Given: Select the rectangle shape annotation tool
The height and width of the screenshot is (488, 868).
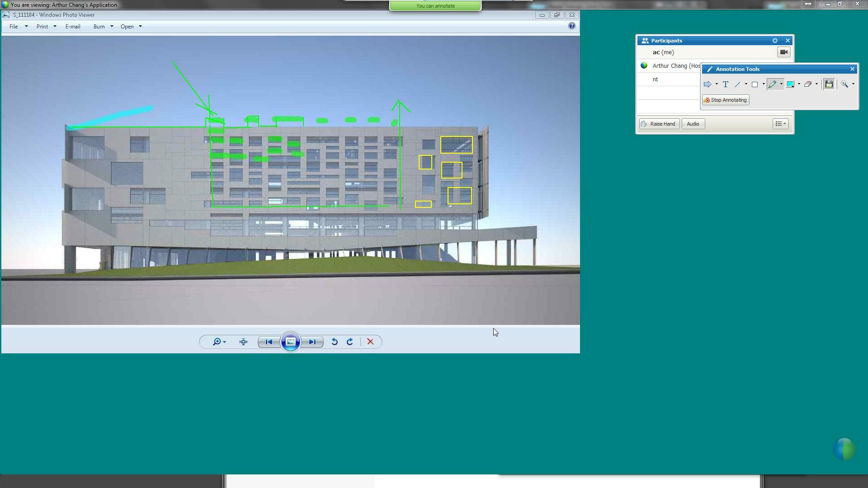Looking at the screenshot, I should pyautogui.click(x=755, y=84).
